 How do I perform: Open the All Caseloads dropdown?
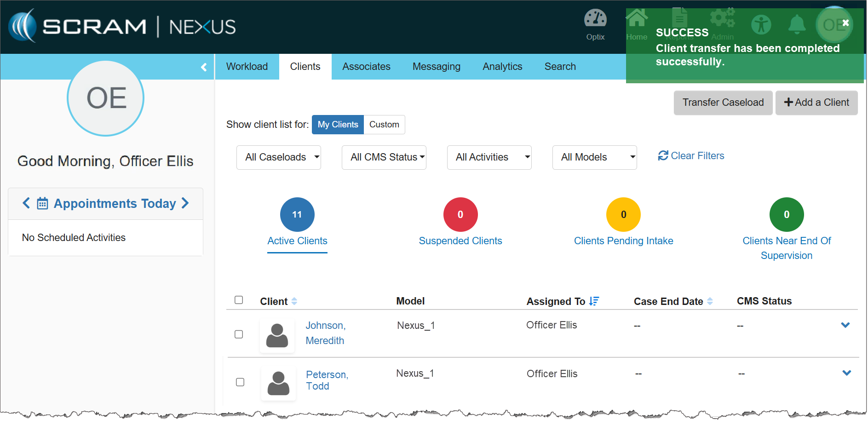tap(278, 157)
